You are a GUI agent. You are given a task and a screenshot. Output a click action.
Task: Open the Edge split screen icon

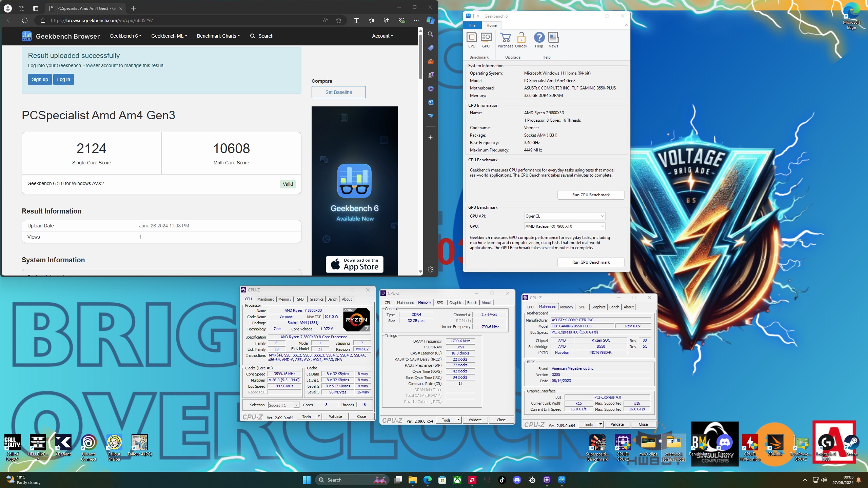coord(356,20)
